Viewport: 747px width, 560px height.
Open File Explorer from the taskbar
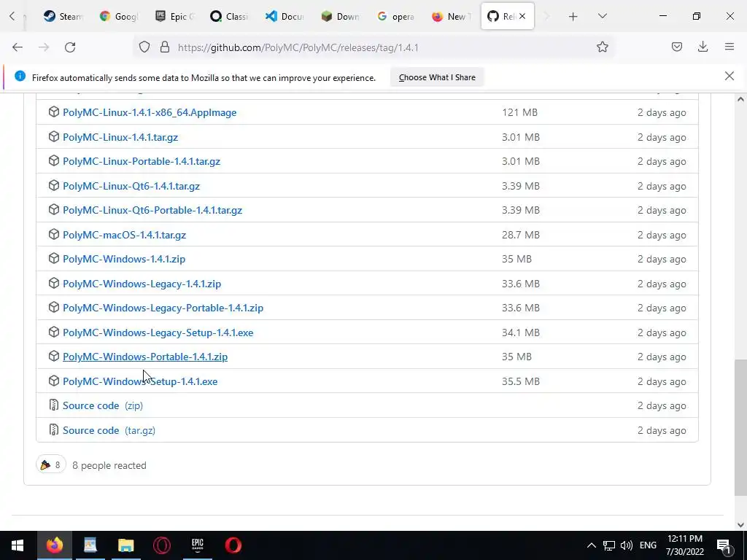125,545
